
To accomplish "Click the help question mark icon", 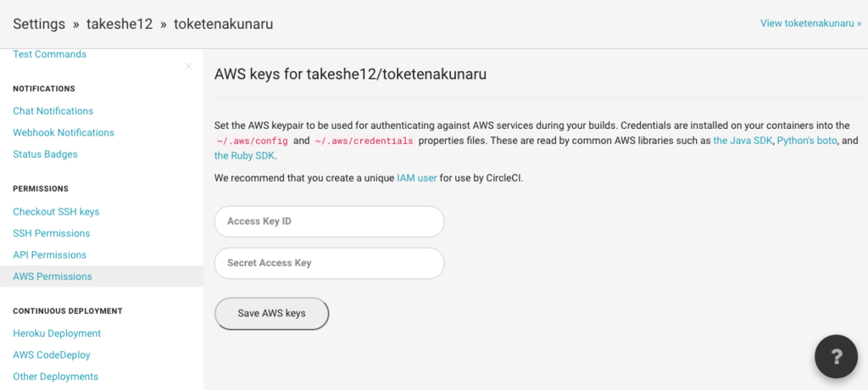I will point(836,356).
